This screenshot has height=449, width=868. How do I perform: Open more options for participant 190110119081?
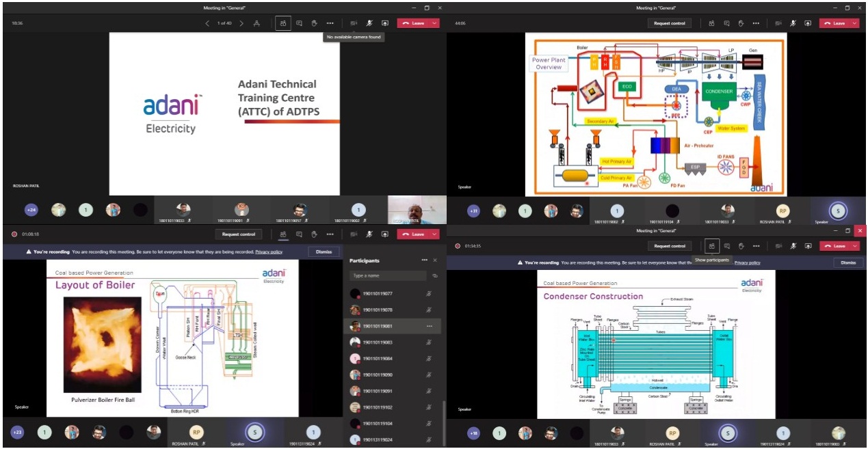pos(429,326)
